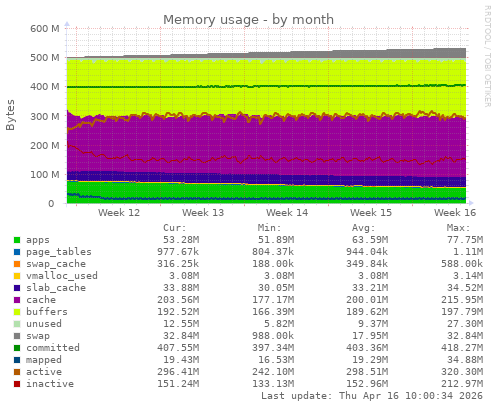Click the active average value 298.51M

[x=367, y=372]
